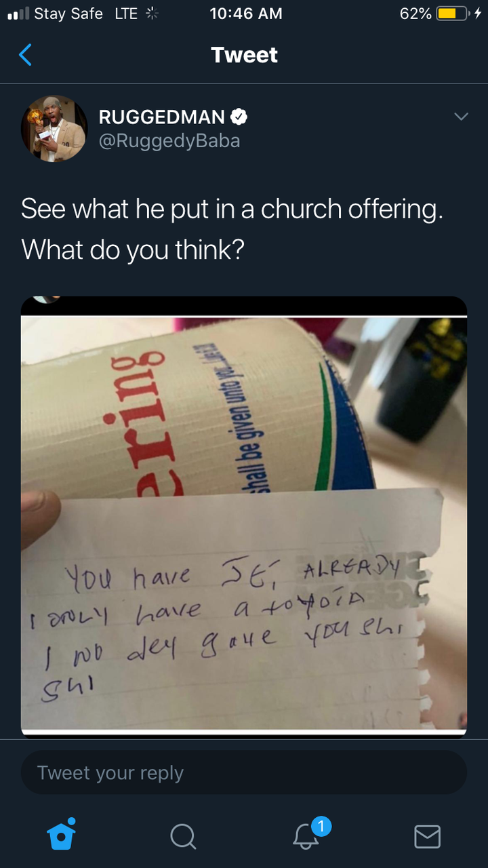Viewport: 488px width, 868px height.
Task: Tap the tweet text about church offering
Action: 232,229
